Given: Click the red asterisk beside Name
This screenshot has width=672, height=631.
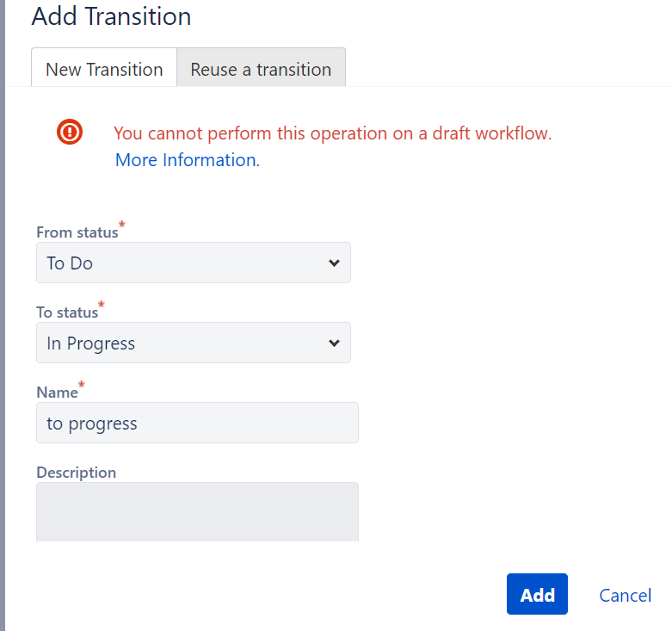Looking at the screenshot, I should pos(82,384).
